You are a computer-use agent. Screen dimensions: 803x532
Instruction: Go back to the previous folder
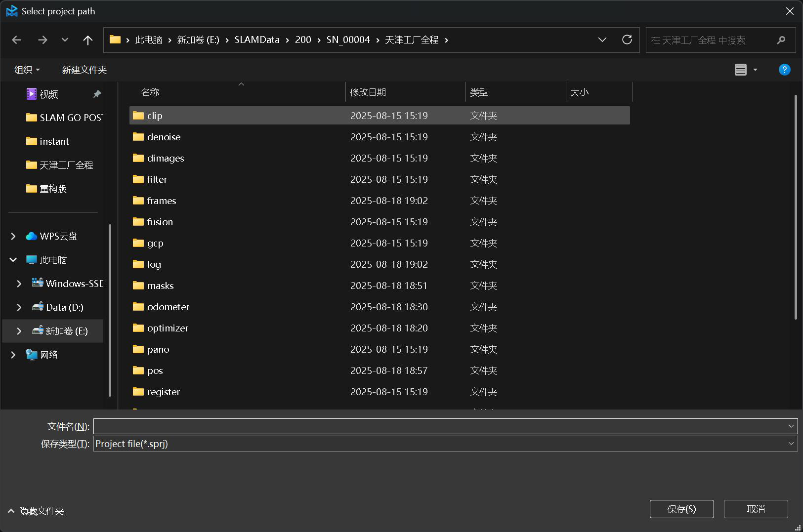17,40
